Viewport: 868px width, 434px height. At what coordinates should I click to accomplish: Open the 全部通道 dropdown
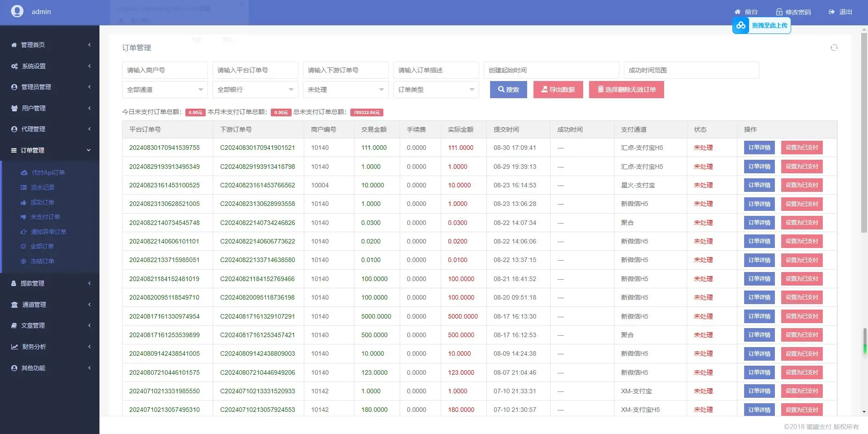(165, 90)
